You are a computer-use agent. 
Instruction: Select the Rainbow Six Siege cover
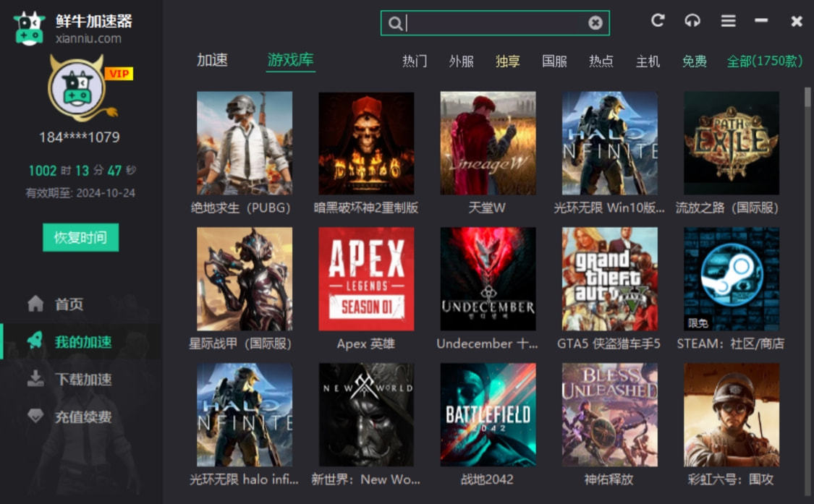(x=732, y=415)
